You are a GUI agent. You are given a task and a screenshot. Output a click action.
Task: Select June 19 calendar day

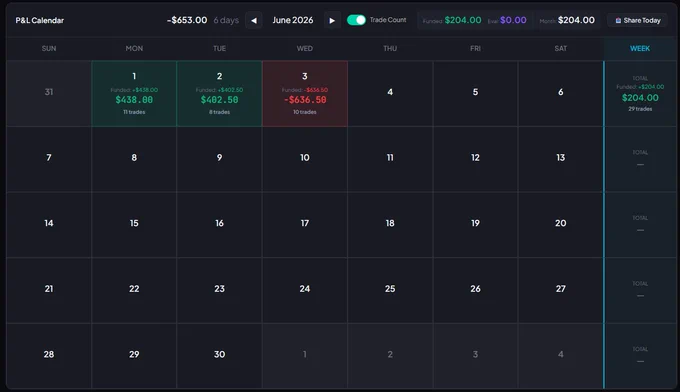pyautogui.click(x=475, y=225)
